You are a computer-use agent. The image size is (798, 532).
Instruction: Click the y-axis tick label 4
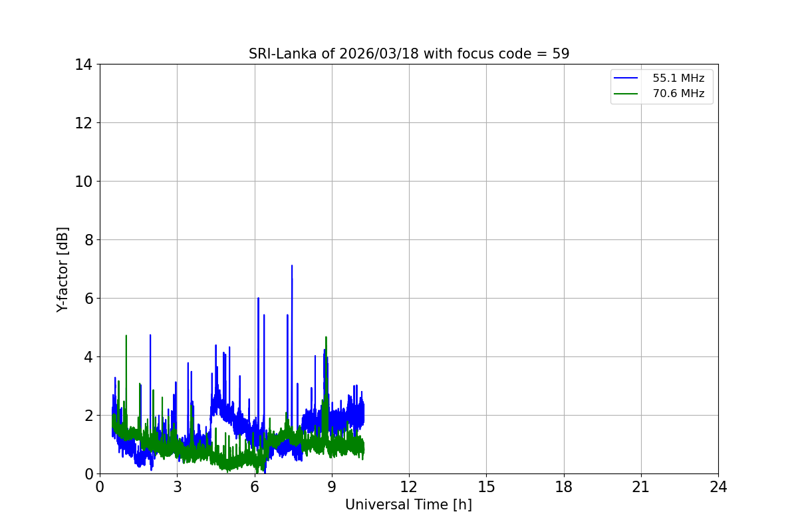87,357
